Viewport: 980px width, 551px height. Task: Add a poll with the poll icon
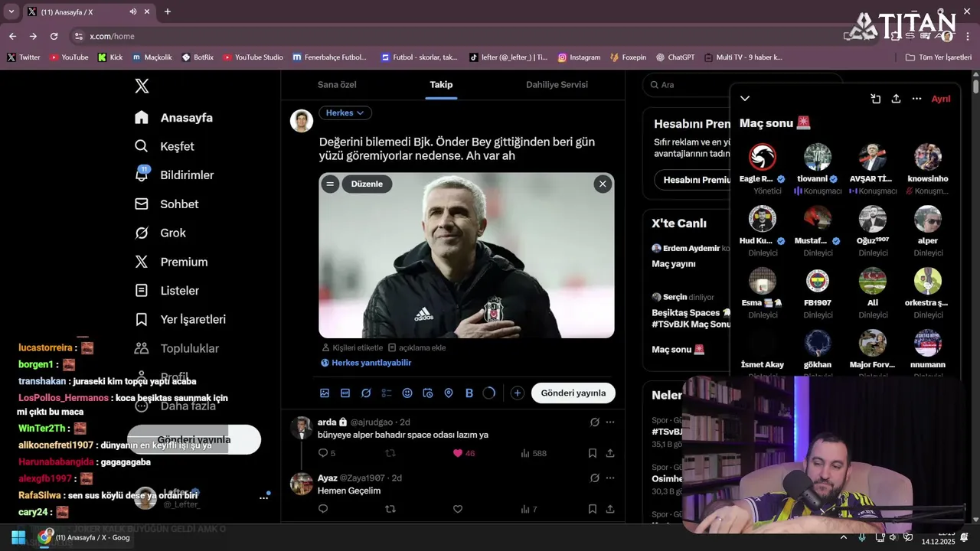coord(387,393)
